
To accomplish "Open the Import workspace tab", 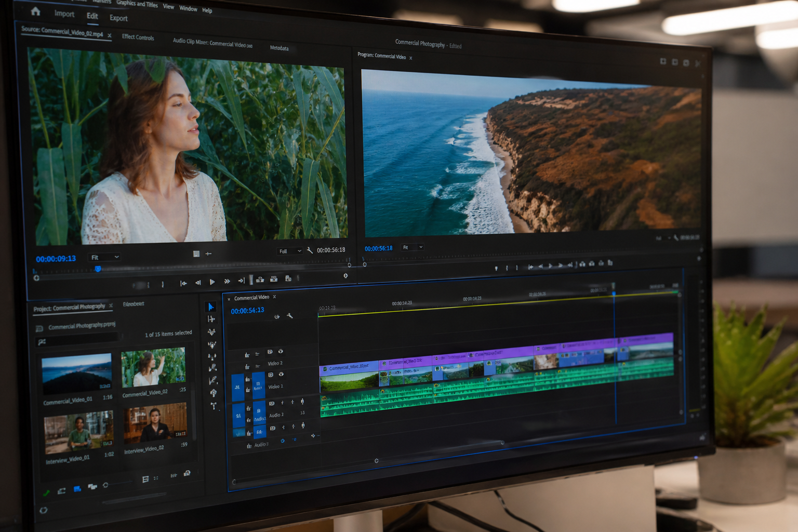I will click(x=64, y=14).
